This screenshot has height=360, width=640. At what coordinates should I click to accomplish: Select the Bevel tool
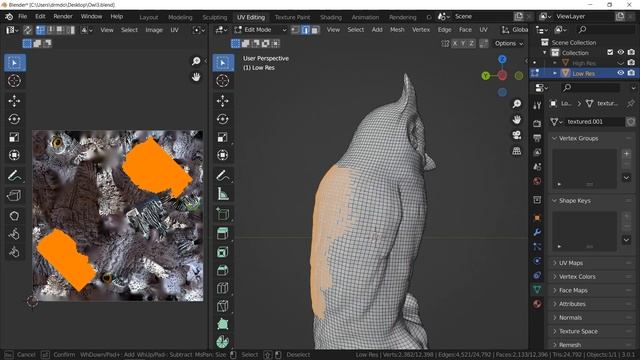(x=223, y=270)
